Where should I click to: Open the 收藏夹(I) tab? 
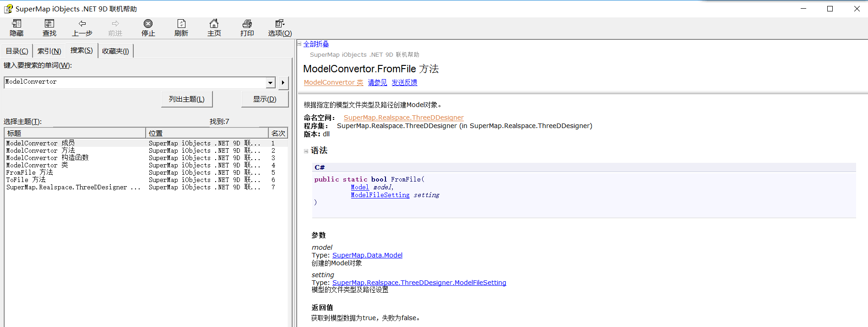[x=115, y=51]
